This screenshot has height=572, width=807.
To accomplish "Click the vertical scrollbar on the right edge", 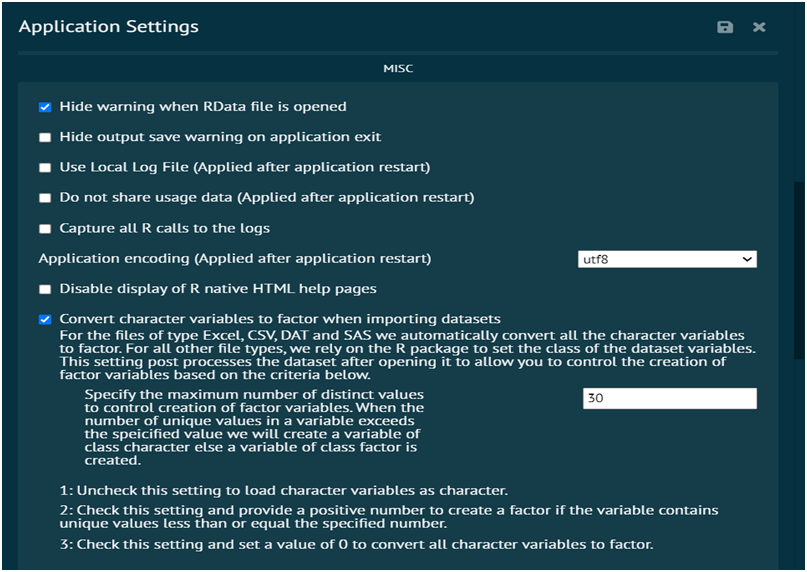I will coord(799,270).
